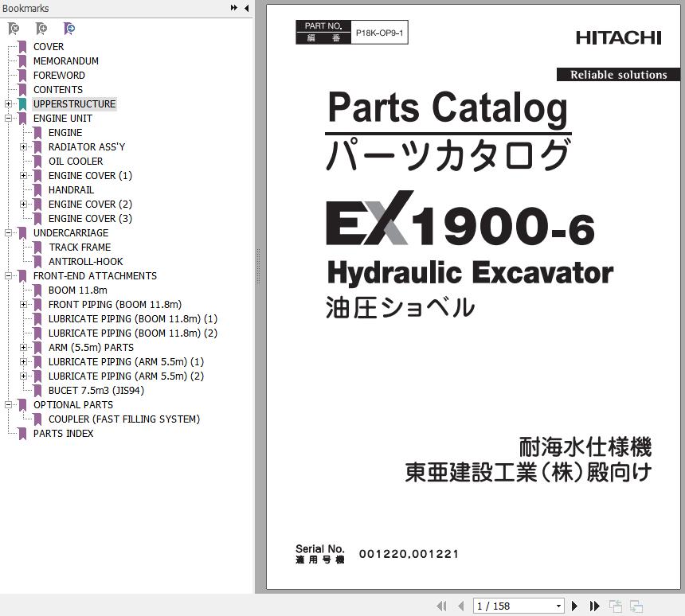Select FRONT-END ATTACHMENTS bookmark

[x=95, y=276]
